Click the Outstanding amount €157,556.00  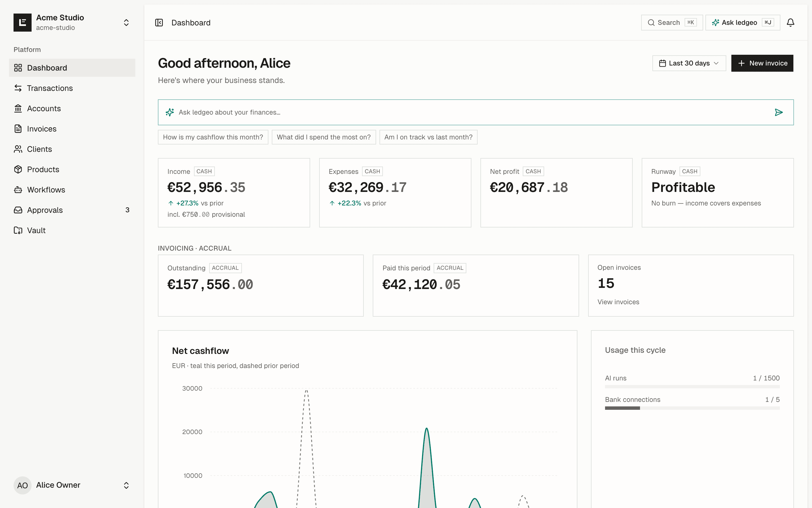click(x=210, y=284)
